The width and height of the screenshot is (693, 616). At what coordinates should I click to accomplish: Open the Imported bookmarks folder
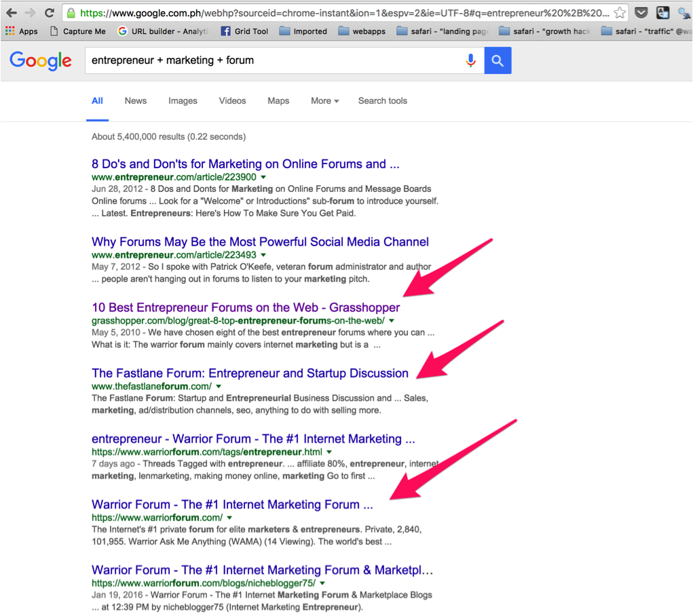[303, 31]
